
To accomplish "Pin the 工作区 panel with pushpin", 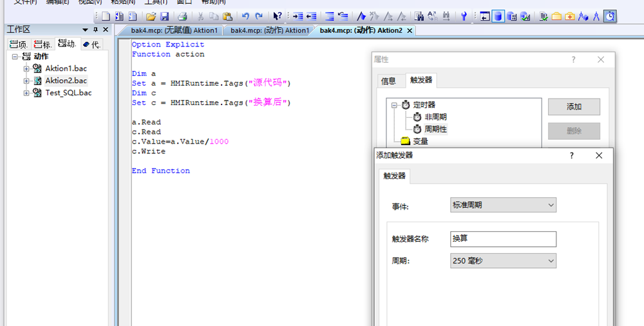I will (96, 30).
